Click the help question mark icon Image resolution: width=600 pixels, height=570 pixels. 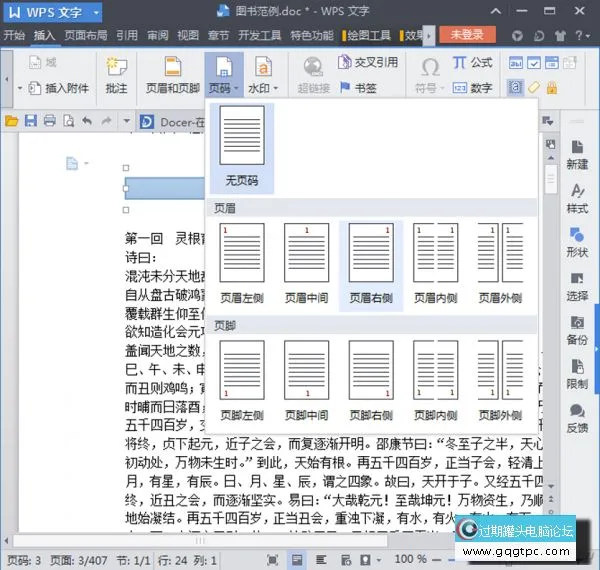(579, 36)
